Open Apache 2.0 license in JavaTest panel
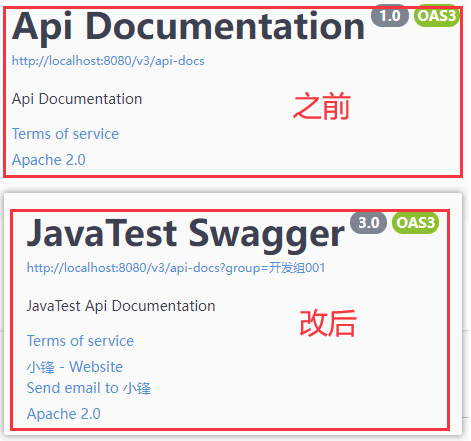471x441 pixels. pos(64,414)
